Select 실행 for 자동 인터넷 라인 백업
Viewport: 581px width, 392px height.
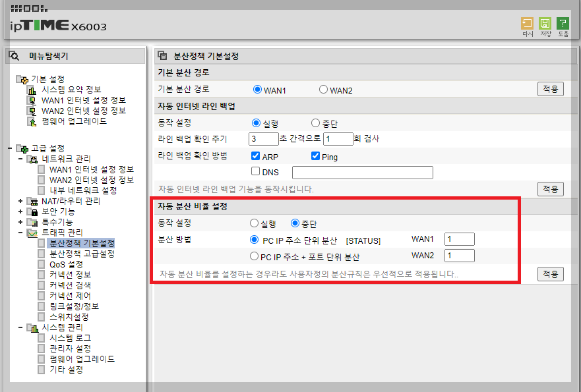coord(256,123)
